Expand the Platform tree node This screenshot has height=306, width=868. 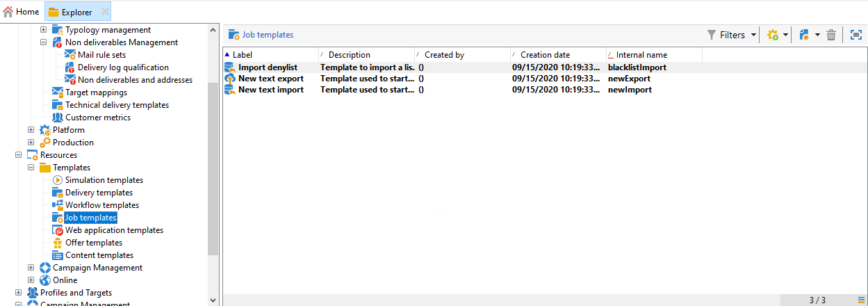click(31, 130)
